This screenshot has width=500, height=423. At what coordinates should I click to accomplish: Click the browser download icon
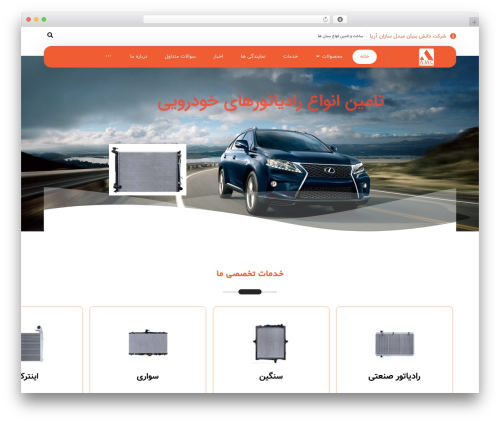click(340, 20)
